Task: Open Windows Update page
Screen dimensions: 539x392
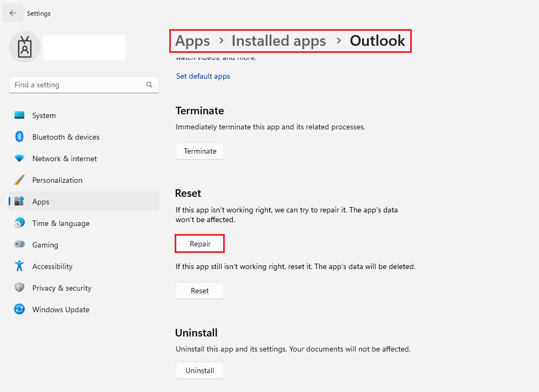Action: click(x=84, y=310)
